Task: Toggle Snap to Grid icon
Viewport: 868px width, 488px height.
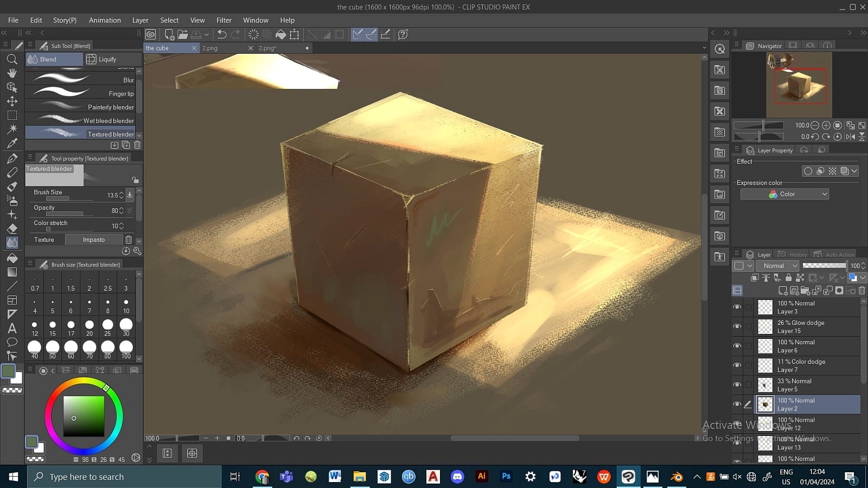Action: [385, 34]
